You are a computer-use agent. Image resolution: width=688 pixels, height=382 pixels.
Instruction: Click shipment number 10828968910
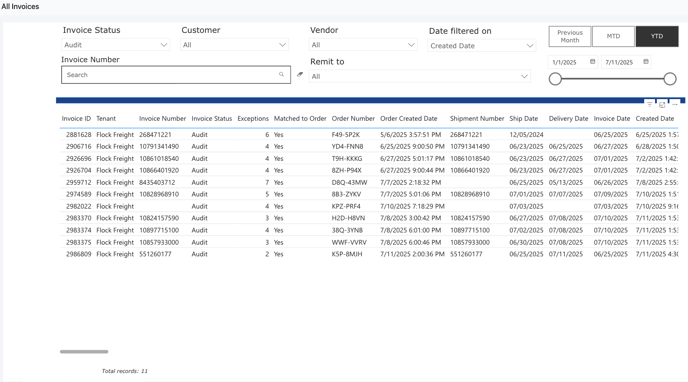click(470, 194)
